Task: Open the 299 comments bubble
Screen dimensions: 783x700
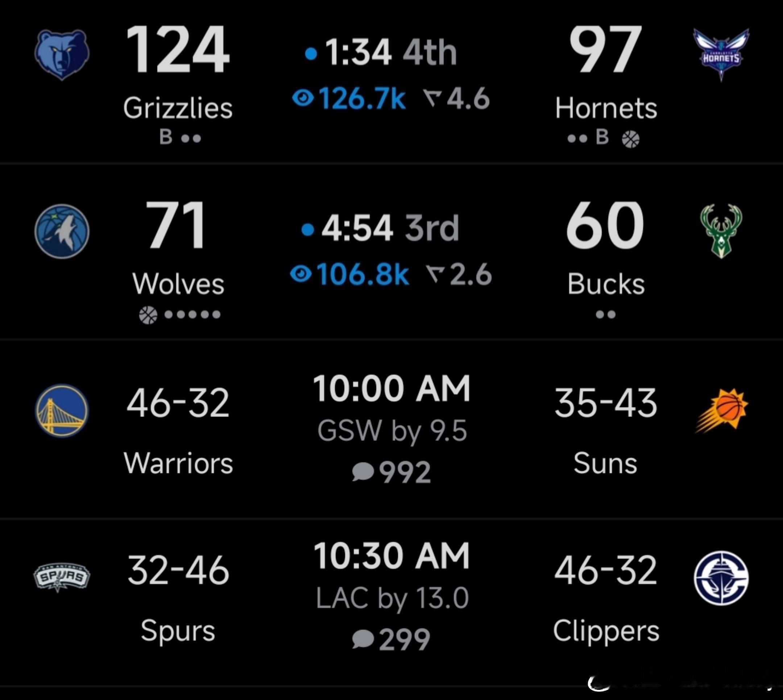Action: [x=363, y=639]
